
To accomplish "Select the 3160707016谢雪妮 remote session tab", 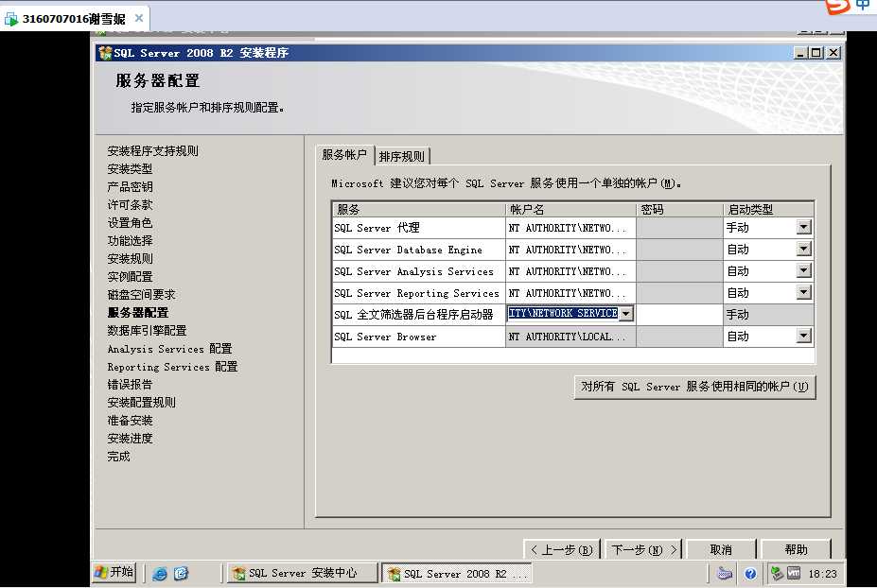I will pyautogui.click(x=74, y=19).
